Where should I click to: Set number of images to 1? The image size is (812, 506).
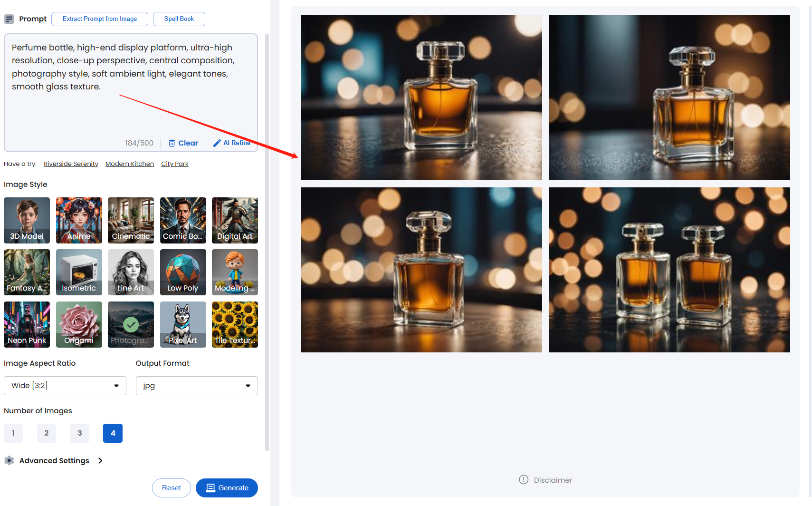click(13, 433)
